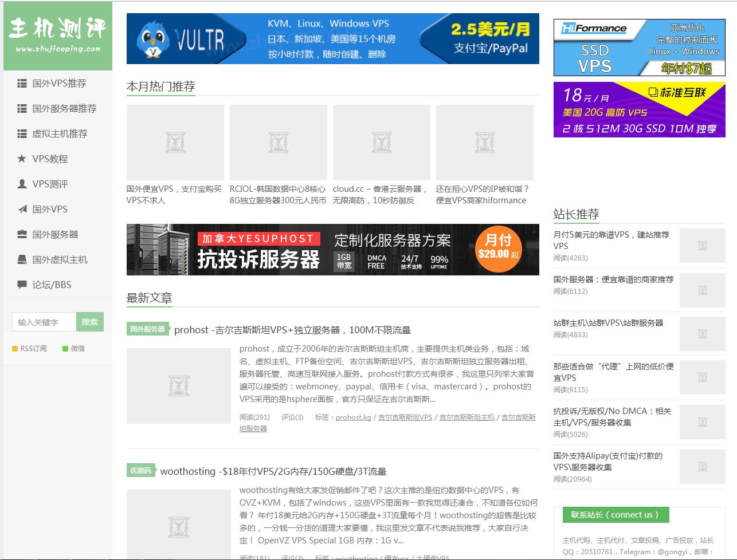This screenshot has height=560, width=737.
Task: Open thumbnail beside 站群主机\站群VPS
Action: coord(703,334)
